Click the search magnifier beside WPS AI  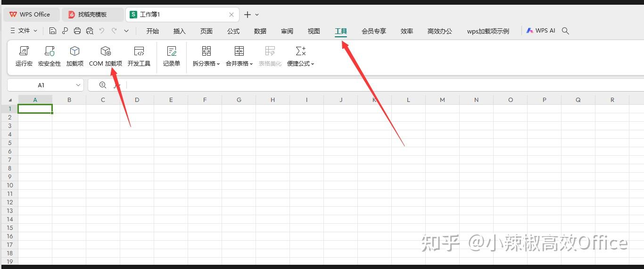pos(566,31)
